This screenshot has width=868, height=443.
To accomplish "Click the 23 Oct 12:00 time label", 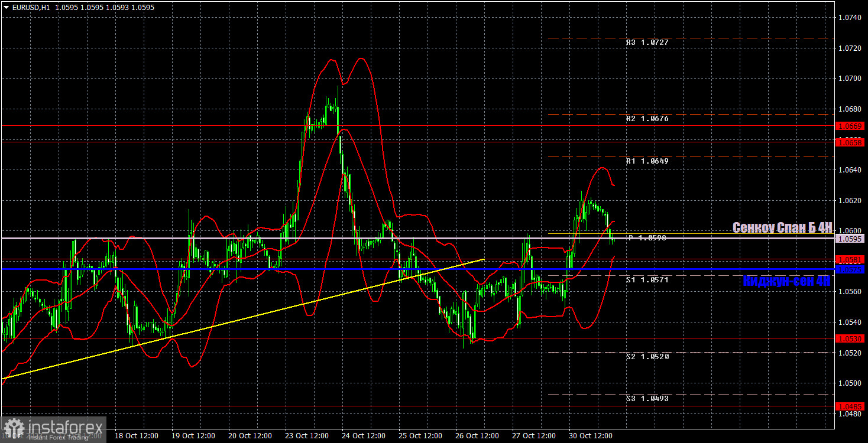I will (306, 436).
